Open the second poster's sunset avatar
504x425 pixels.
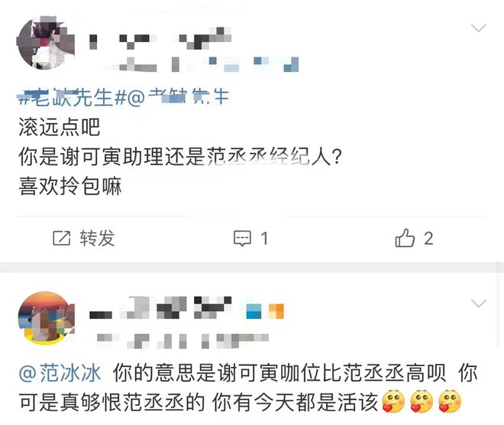pyautogui.click(x=46, y=318)
